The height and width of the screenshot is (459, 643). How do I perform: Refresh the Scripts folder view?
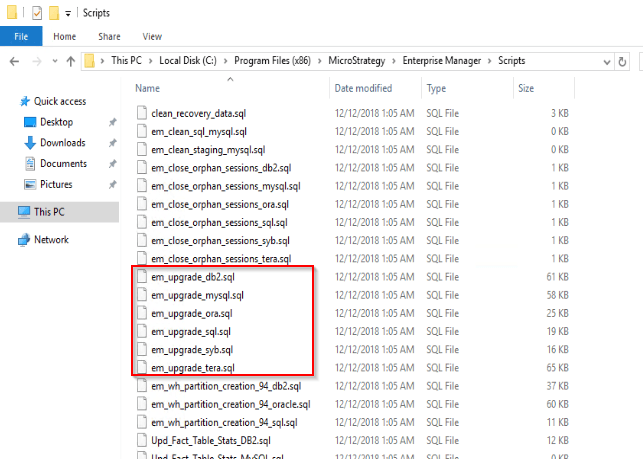click(622, 62)
